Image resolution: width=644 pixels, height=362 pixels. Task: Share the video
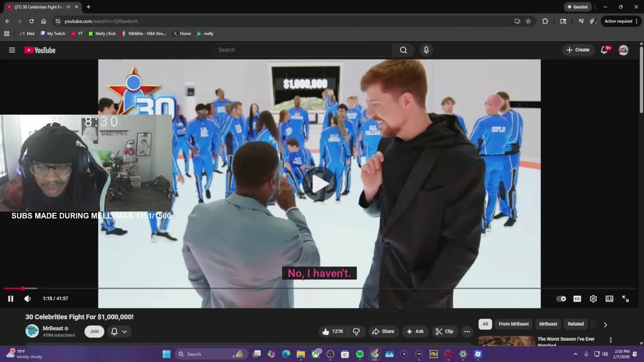[x=383, y=331]
